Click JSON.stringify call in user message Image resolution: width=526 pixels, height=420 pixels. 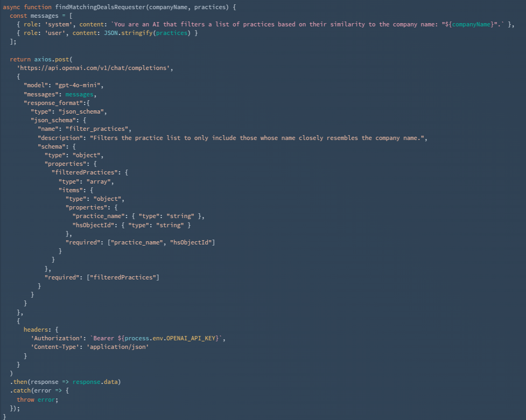pyautogui.click(x=148, y=33)
